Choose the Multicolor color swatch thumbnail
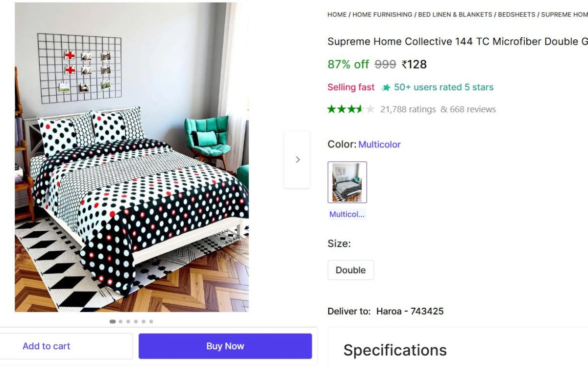 tap(347, 182)
